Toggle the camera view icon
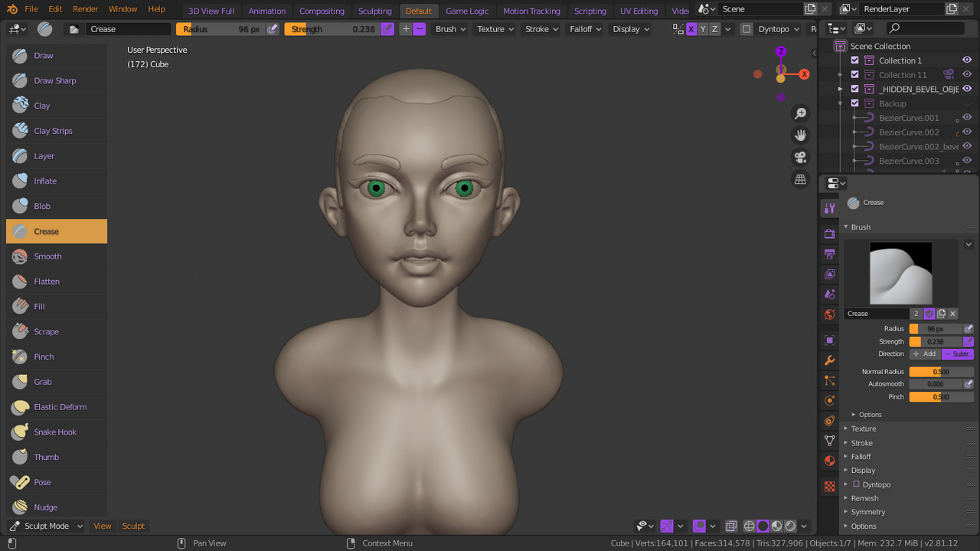 800,158
